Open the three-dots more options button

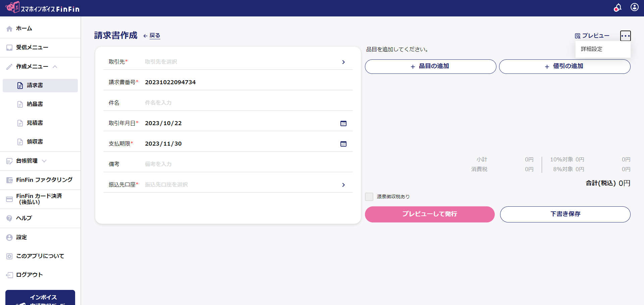click(625, 36)
